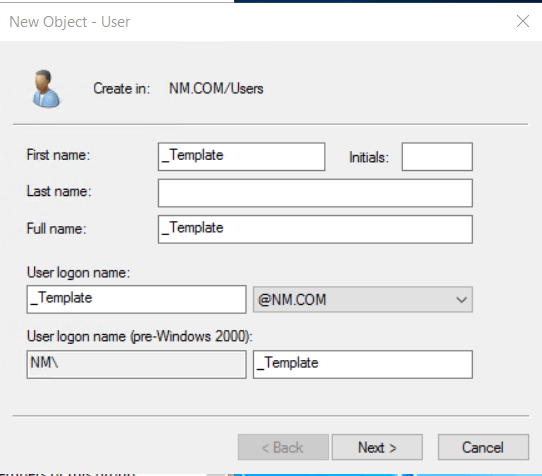Click the empty Last name field
Screen dimensions: 542x476
315,193
